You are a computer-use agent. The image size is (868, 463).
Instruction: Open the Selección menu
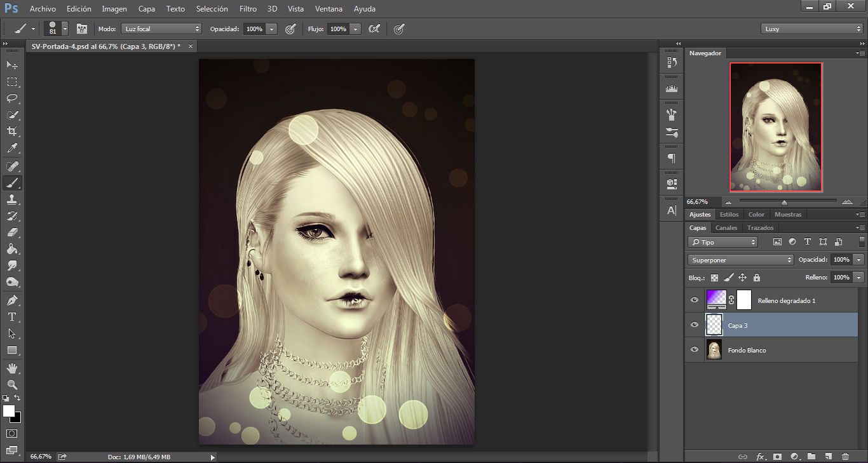212,9
